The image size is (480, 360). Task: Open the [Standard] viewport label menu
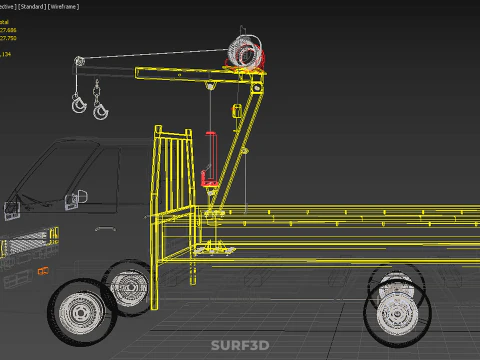(x=32, y=7)
